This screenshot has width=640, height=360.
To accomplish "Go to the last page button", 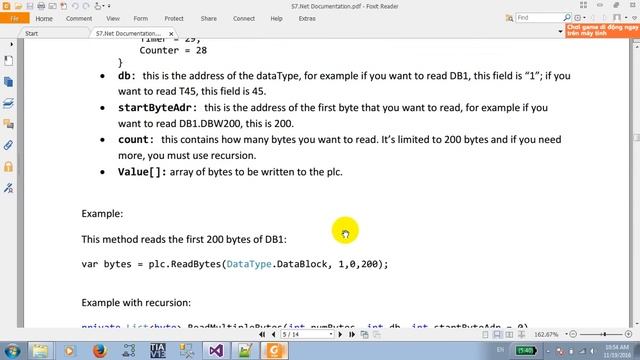I will click(351, 334).
